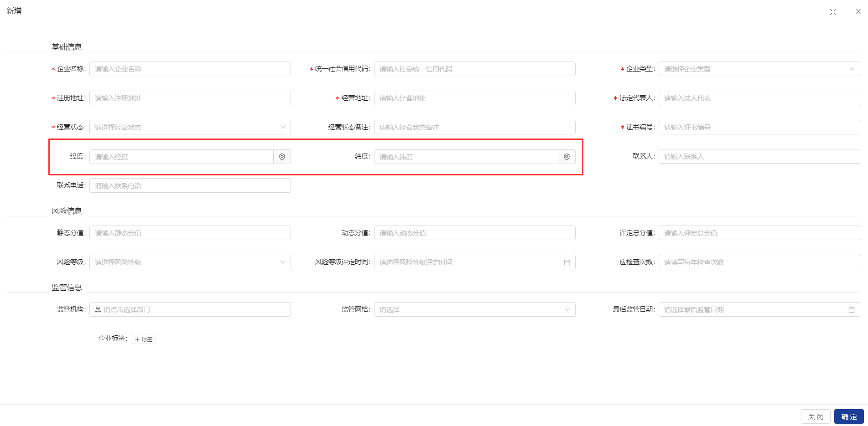Expand the 监管网格 dropdown
The width and height of the screenshot is (868, 426).
pyautogui.click(x=474, y=310)
